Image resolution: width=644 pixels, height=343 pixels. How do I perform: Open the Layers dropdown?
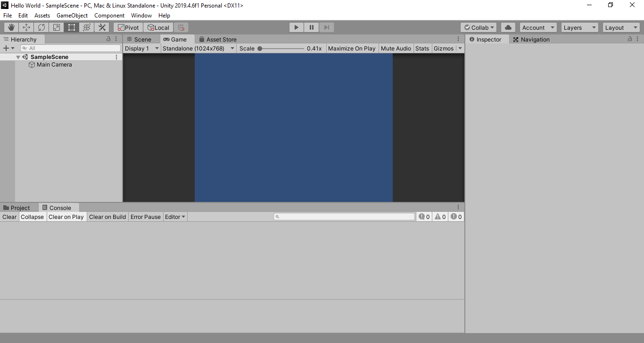pos(579,27)
